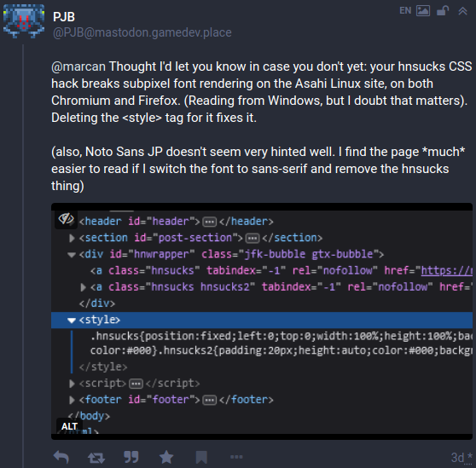Viewport: 476px width, 468px height.
Task: Open the @PJB@mastodon.gamedev.place handle
Action: (142, 32)
